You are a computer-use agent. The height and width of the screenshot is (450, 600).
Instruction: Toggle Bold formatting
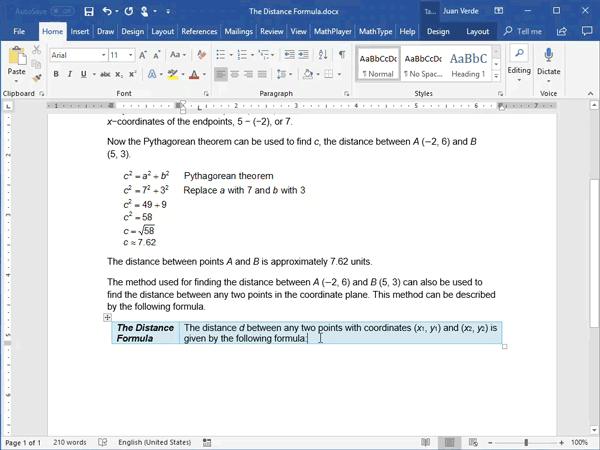56,74
